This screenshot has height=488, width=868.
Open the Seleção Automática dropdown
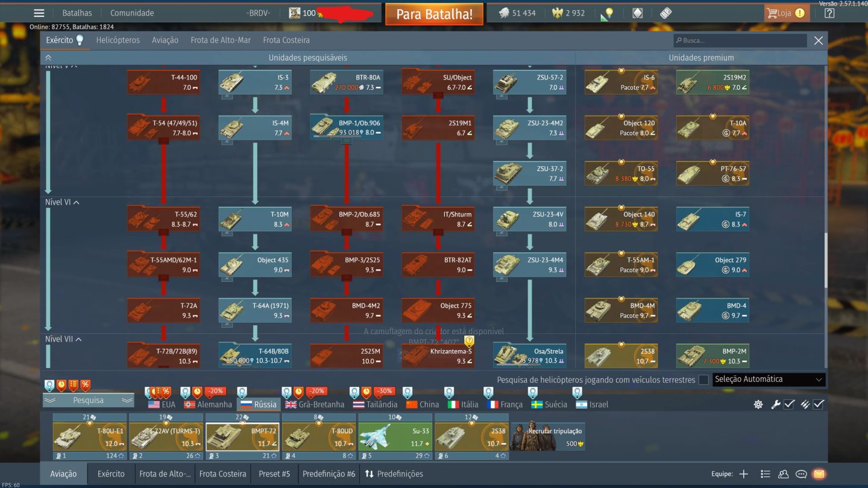pyautogui.click(x=769, y=380)
